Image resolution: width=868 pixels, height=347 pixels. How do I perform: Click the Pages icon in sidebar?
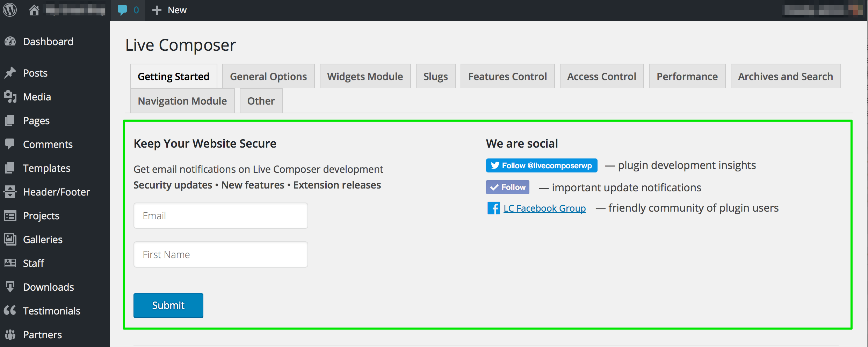pos(10,120)
